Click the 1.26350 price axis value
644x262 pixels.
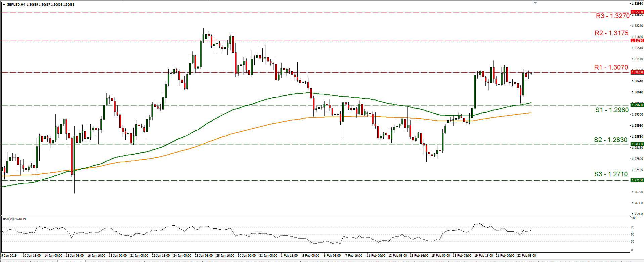[638, 203]
